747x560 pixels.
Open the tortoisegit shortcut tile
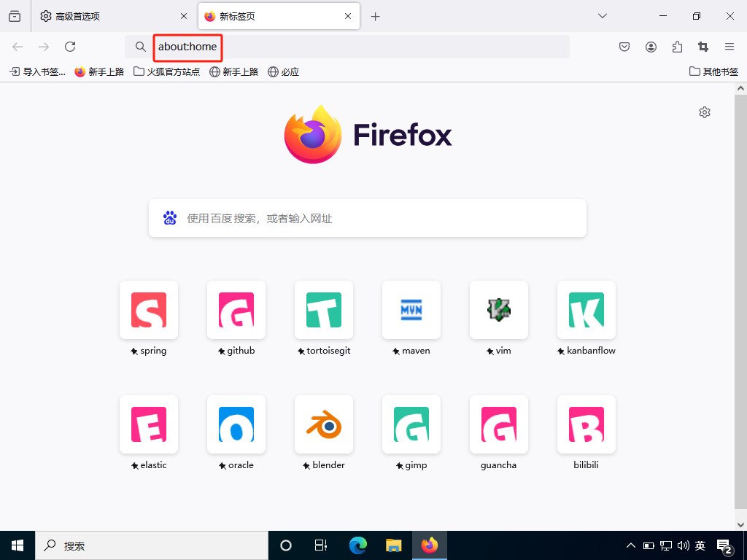324,310
